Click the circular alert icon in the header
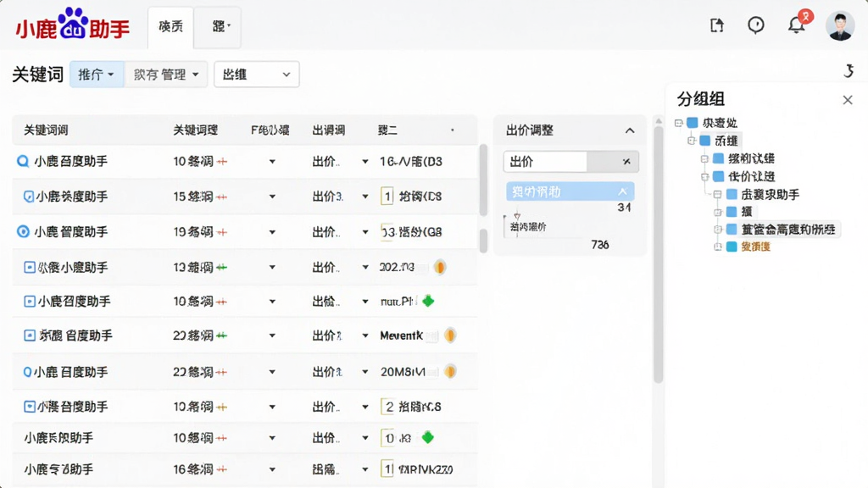The height and width of the screenshot is (488, 868). (x=755, y=25)
